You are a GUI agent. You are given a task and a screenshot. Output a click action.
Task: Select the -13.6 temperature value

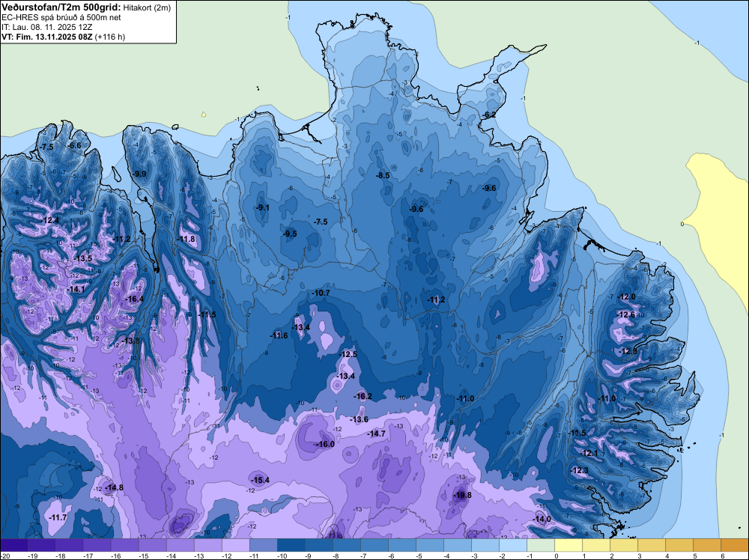(x=360, y=419)
